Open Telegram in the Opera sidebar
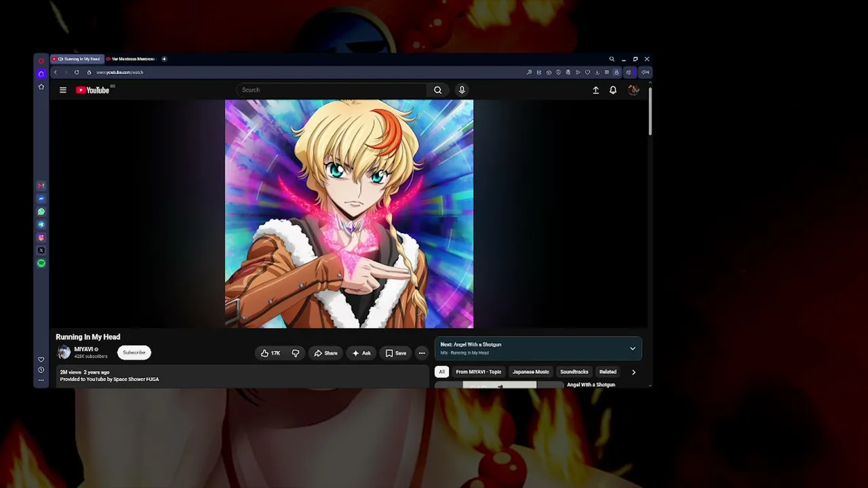Screen dimensions: 868x488 (41, 224)
